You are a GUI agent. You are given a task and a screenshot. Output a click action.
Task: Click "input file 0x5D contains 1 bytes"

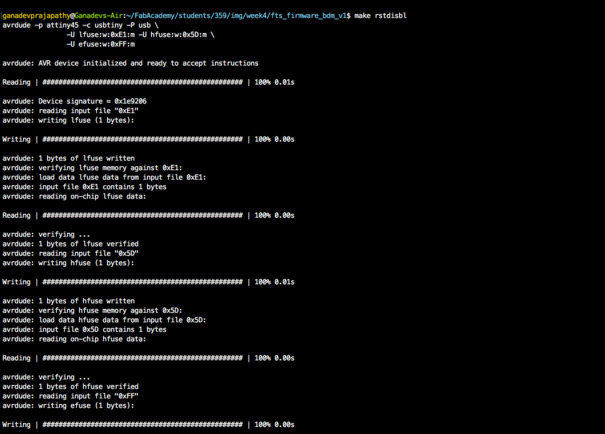(x=102, y=330)
